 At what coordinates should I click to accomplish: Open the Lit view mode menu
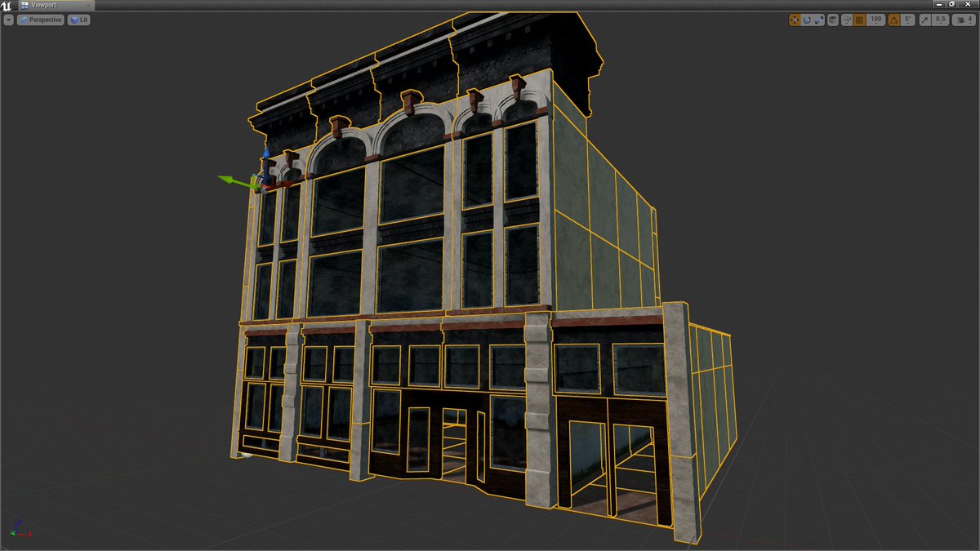(78, 19)
